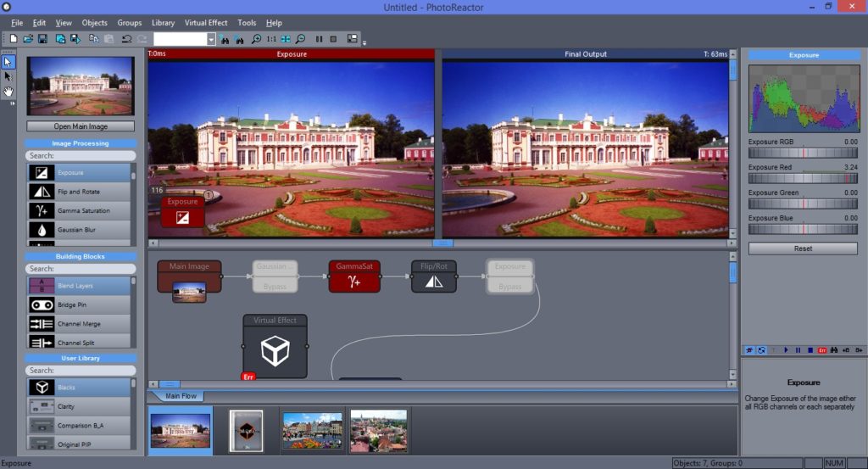
Task: Select the Main Image node
Action: coord(189,276)
